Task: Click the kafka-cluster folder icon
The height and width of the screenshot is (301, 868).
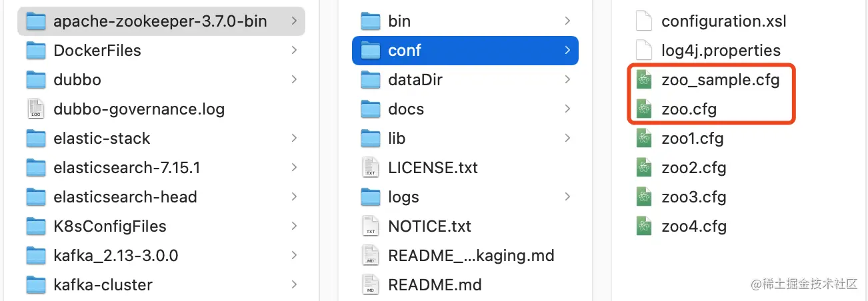Action: (35, 285)
